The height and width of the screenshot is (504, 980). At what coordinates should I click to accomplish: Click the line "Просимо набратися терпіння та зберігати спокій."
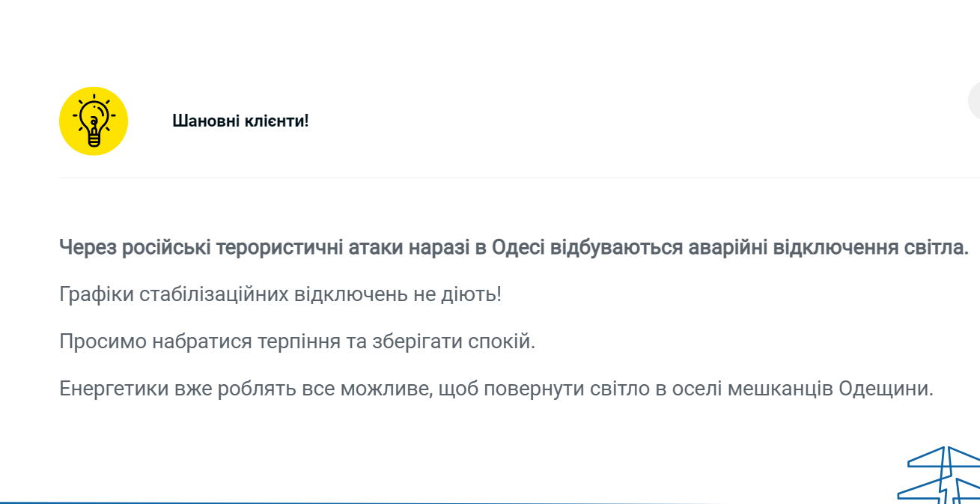(x=298, y=342)
